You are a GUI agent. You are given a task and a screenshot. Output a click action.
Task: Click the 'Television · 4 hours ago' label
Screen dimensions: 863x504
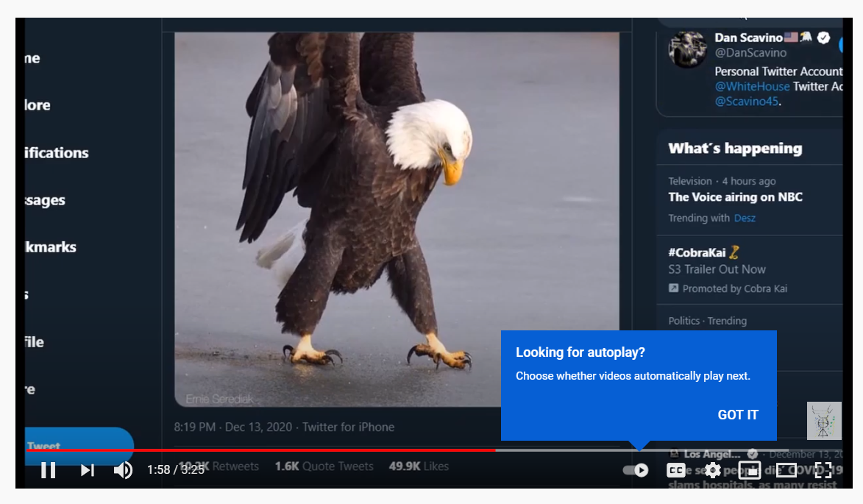pyautogui.click(x=722, y=181)
